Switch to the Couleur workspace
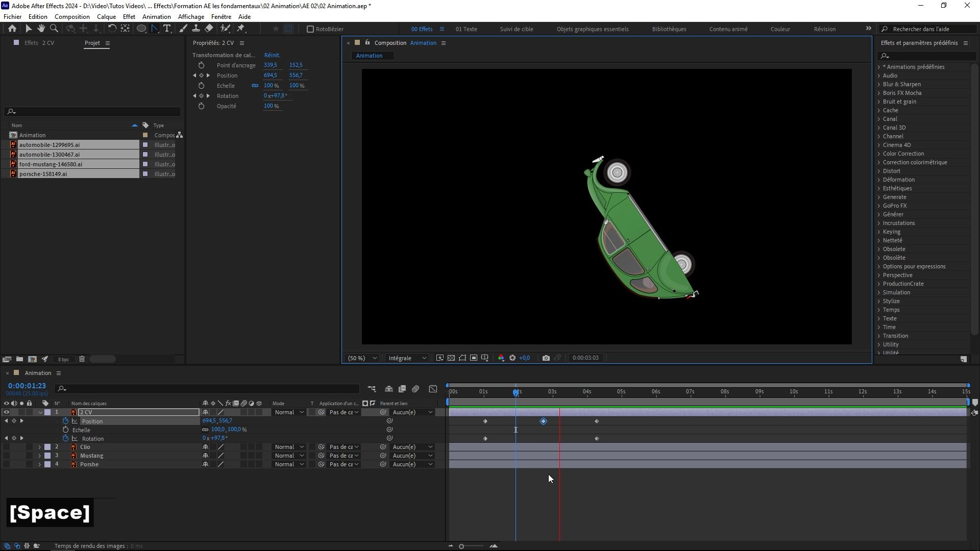980x551 pixels. click(780, 29)
